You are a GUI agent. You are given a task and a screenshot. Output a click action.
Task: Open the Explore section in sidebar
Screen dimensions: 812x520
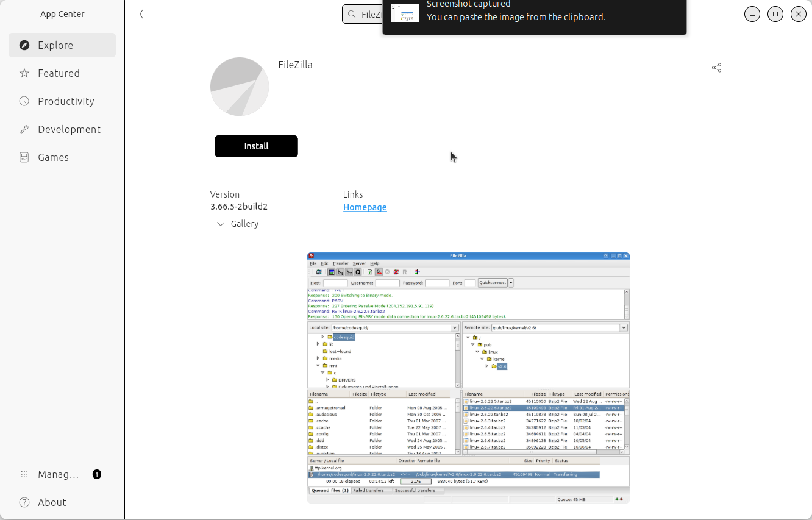tap(62, 45)
